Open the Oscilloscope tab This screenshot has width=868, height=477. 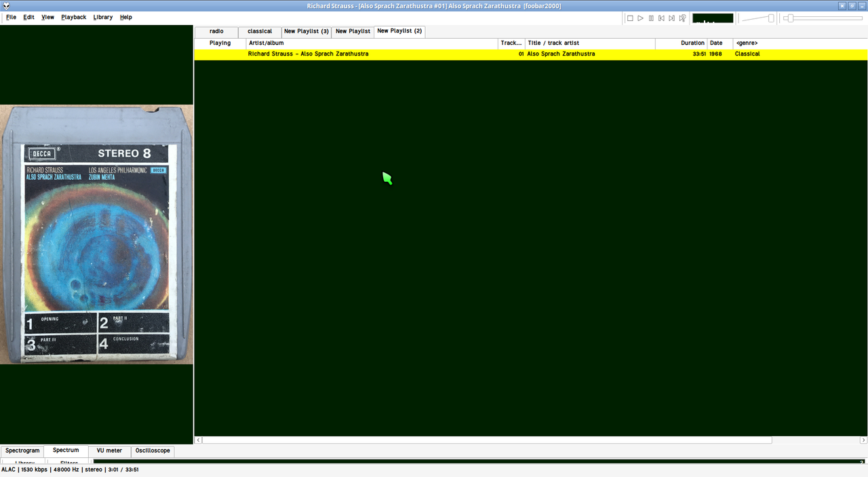[153, 451]
